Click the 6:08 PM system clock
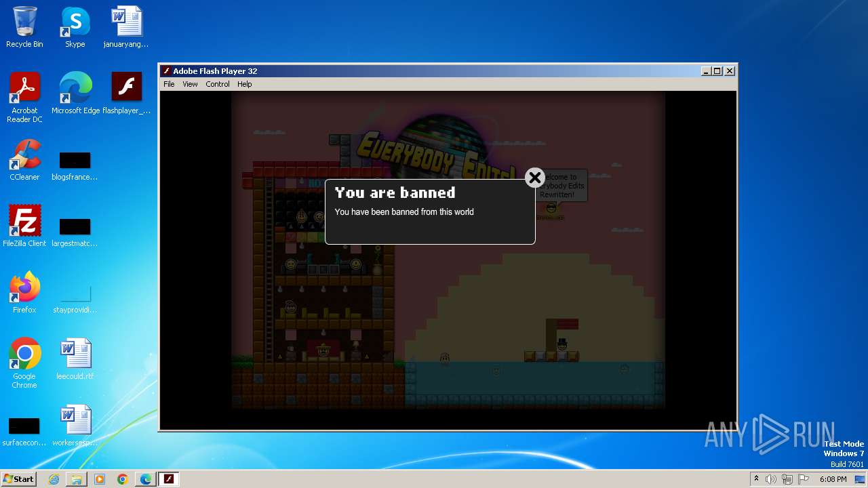The width and height of the screenshot is (868, 488). tap(833, 479)
